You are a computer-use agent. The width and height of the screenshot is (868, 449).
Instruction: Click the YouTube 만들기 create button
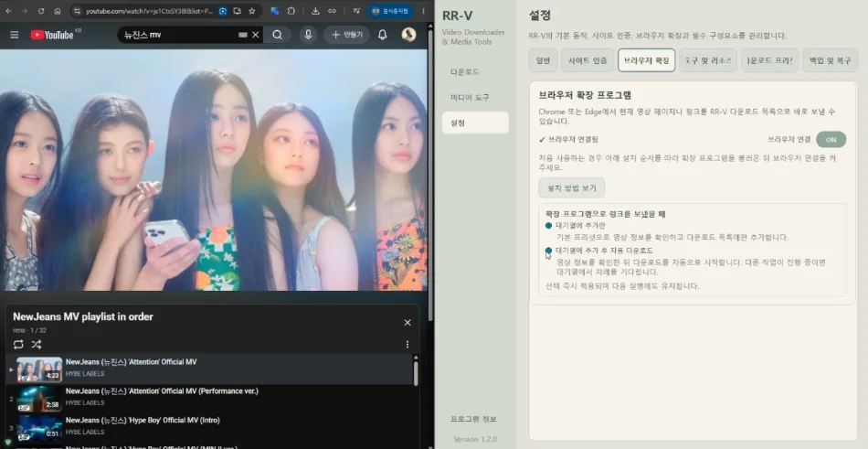point(346,35)
